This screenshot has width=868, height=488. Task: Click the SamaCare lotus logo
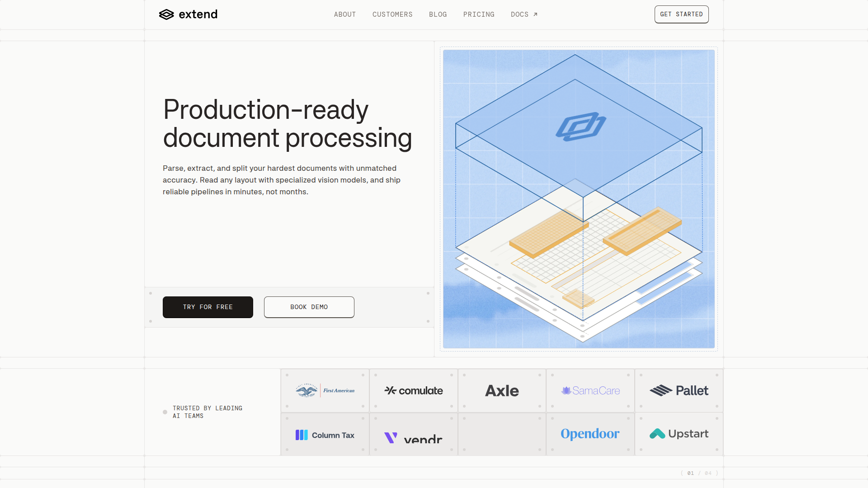click(x=566, y=390)
